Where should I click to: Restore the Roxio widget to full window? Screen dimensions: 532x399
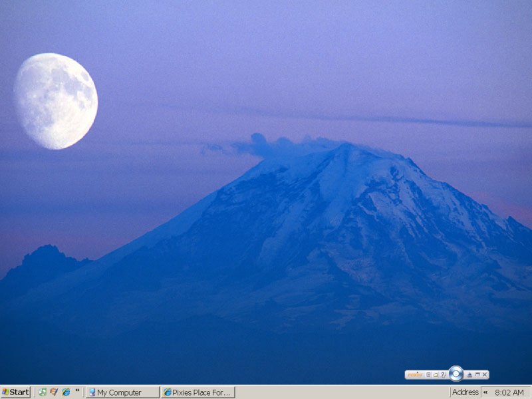(x=477, y=375)
